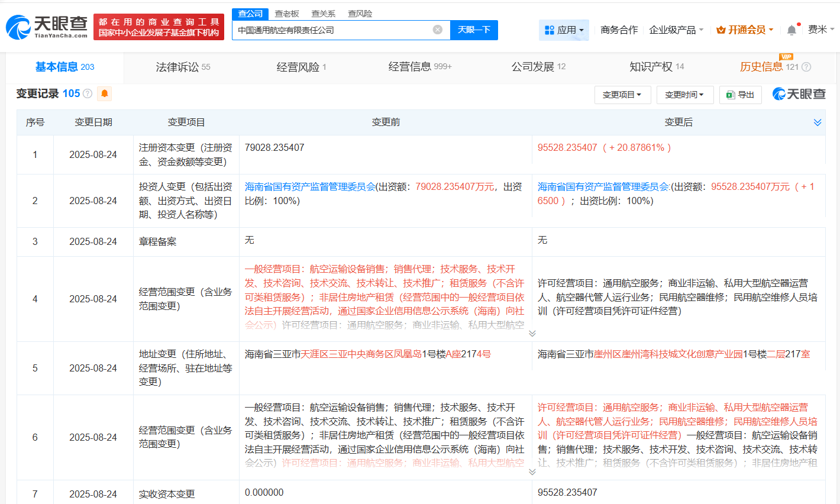Click the 变更日期 column header
Screen dimensions: 840x504
pos(93,122)
